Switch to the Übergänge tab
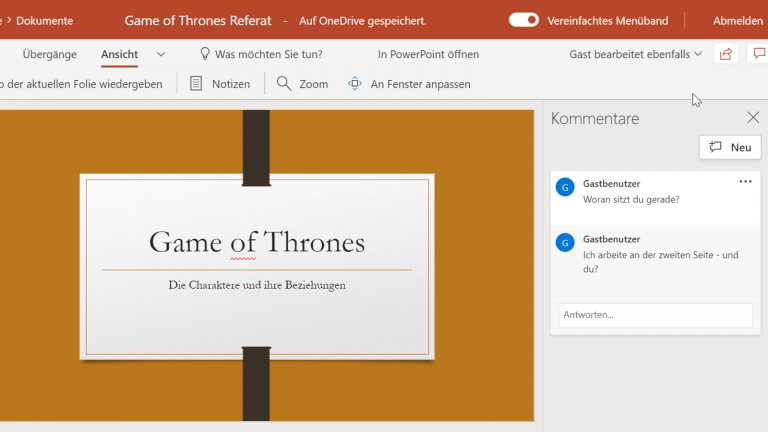This screenshot has width=768, height=432. 50,54
